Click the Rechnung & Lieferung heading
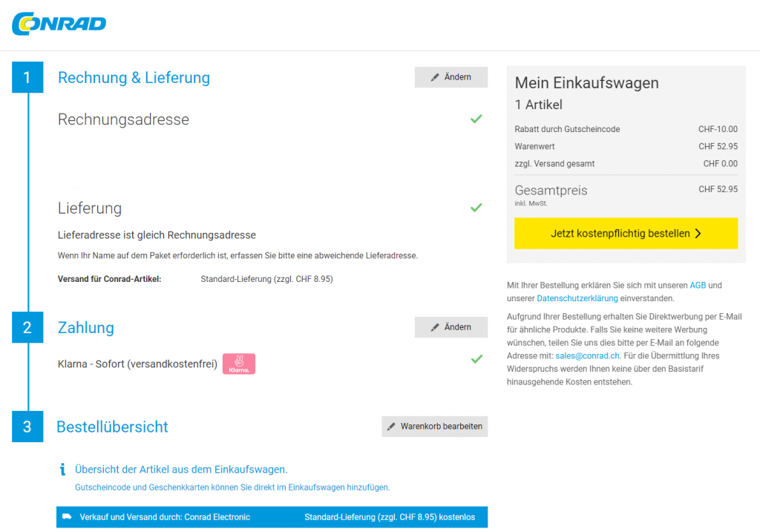 (x=134, y=78)
